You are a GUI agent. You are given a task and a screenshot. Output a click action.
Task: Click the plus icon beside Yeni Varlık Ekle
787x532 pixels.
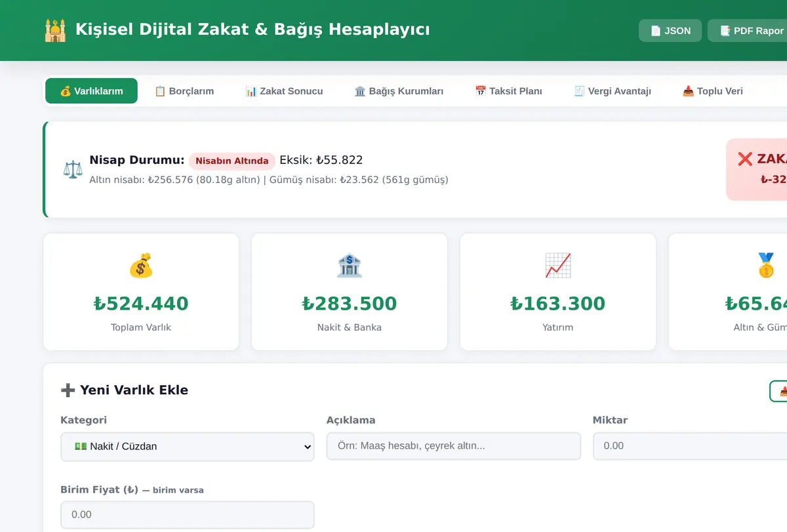tap(68, 390)
